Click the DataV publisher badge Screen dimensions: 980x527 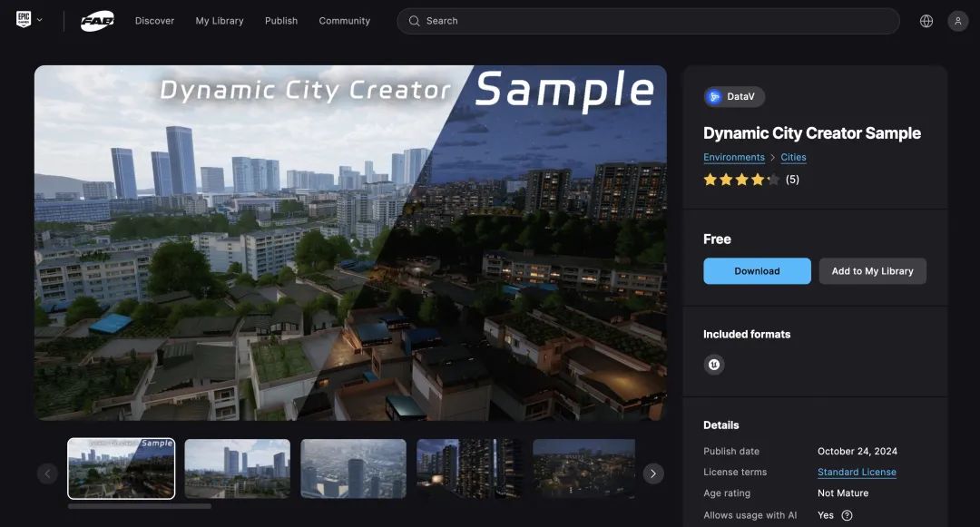(734, 97)
